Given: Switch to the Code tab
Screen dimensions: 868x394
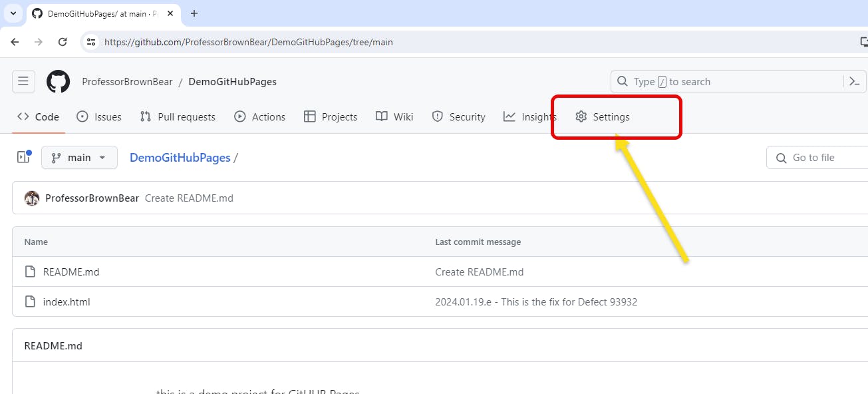Looking at the screenshot, I should 38,116.
